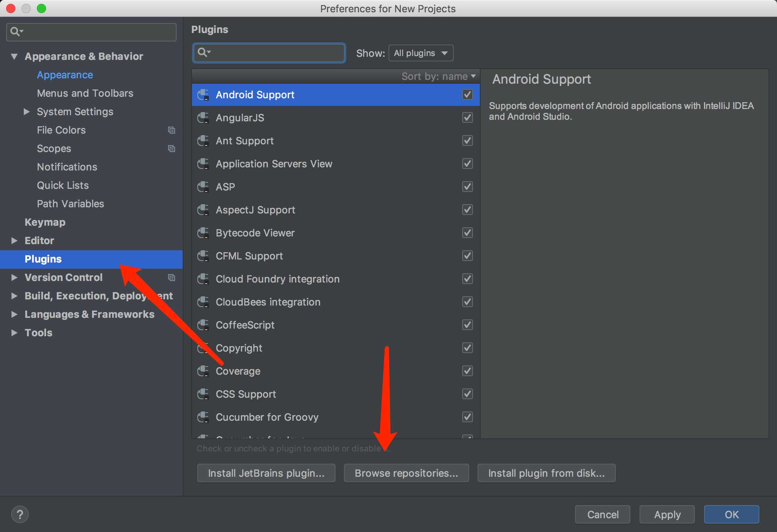Open the Show All plugins dropdown
The width and height of the screenshot is (777, 532).
click(421, 53)
